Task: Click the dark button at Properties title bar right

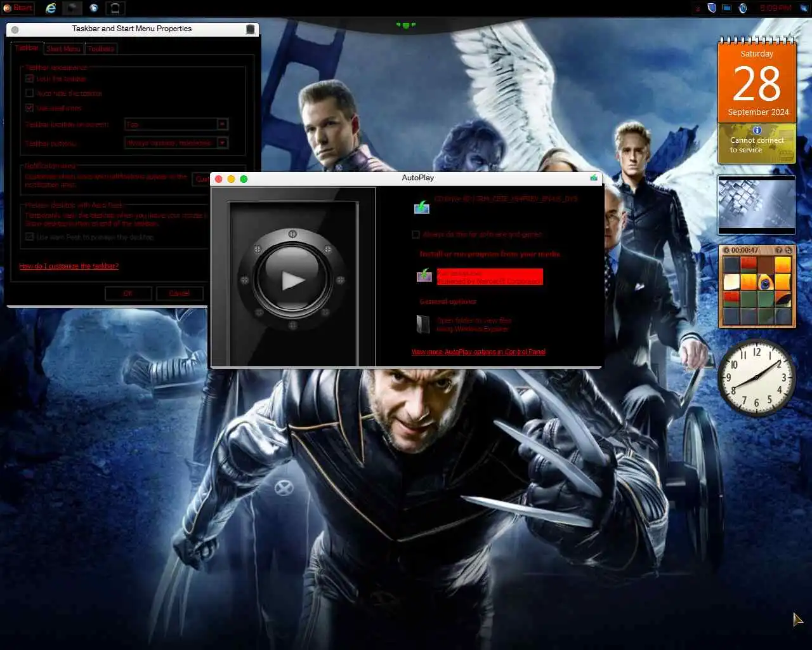Action: coord(251,29)
